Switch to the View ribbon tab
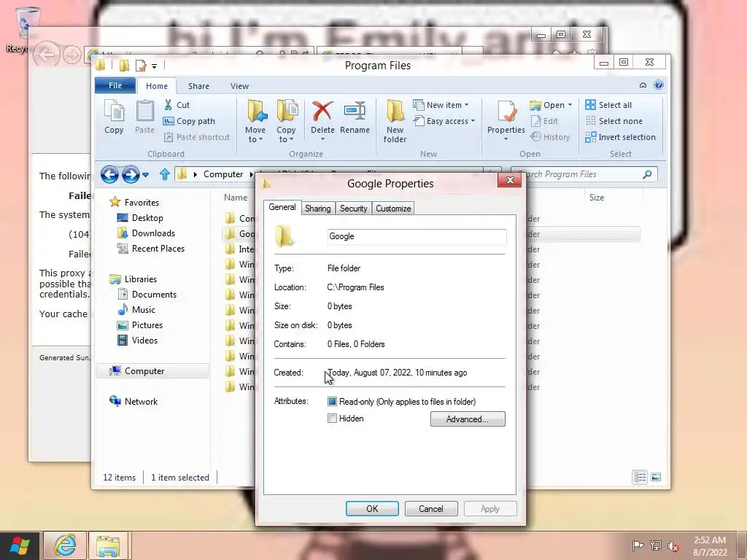 (239, 86)
